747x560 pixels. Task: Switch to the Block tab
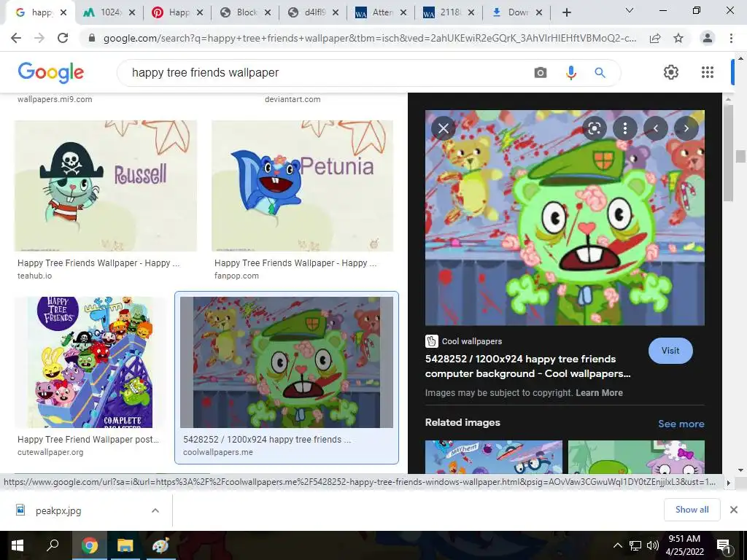point(239,12)
